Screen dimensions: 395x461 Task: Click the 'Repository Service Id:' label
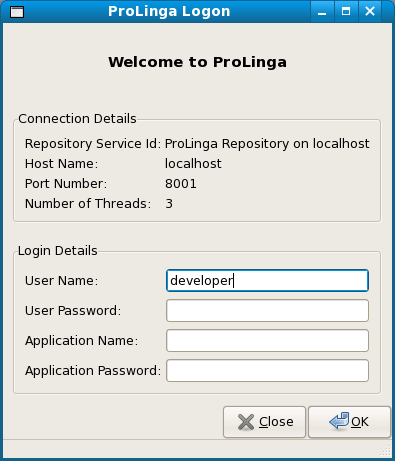pyautogui.click(x=93, y=144)
